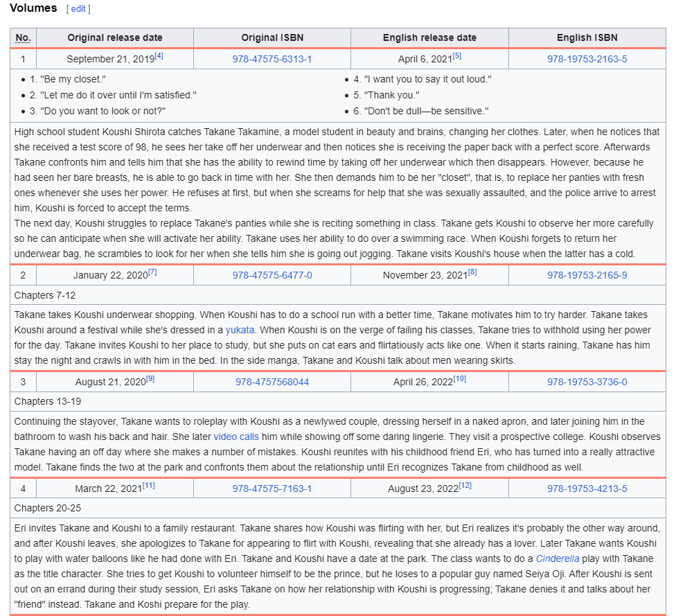Open original ISBN 978-4757568044 link

click(x=272, y=382)
